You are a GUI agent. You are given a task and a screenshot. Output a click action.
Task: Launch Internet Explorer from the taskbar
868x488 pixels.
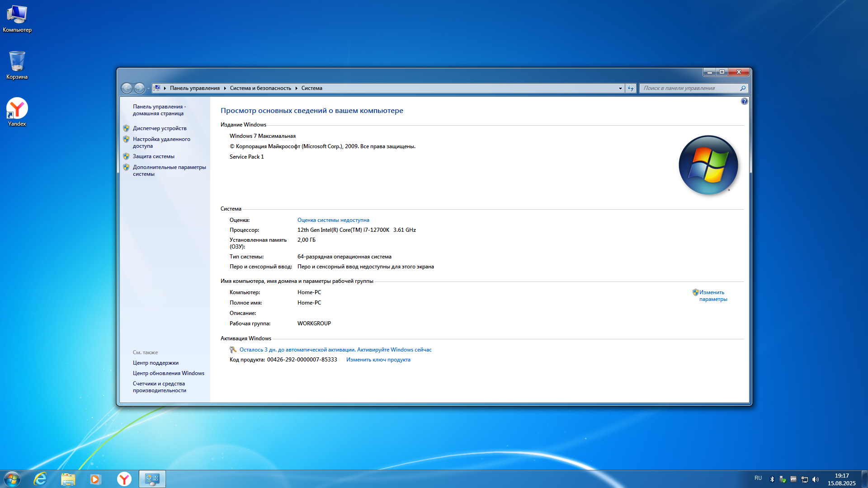click(x=40, y=479)
